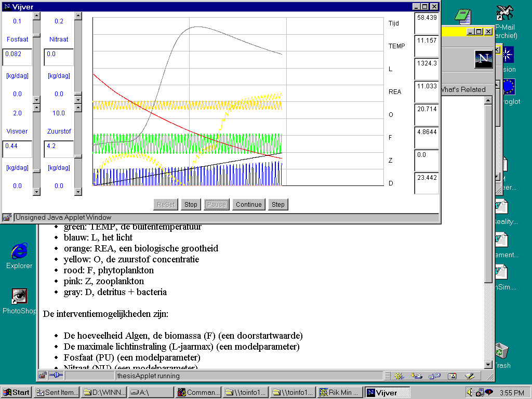This screenshot has width=532, height=399.
Task: Click the Visvoer slider up arrow
Action: 37,108
